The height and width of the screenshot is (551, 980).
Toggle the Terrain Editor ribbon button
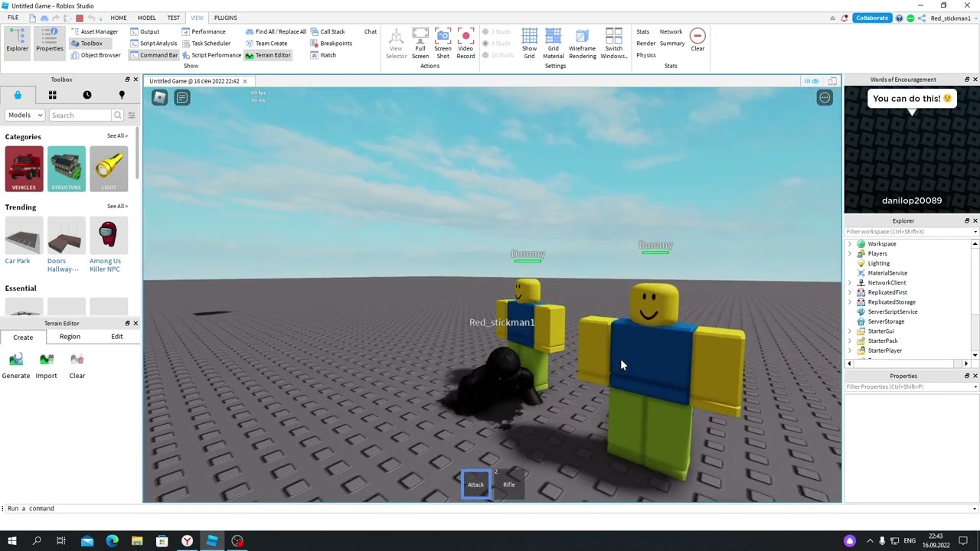coord(268,55)
